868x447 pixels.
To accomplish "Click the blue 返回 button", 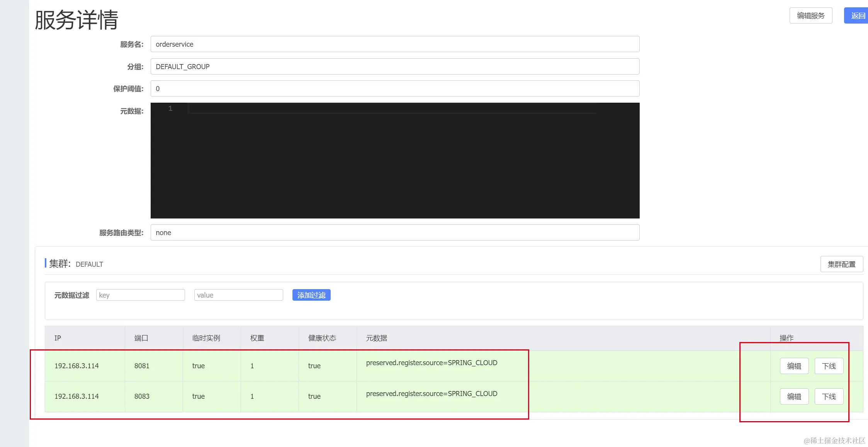I will coord(857,16).
